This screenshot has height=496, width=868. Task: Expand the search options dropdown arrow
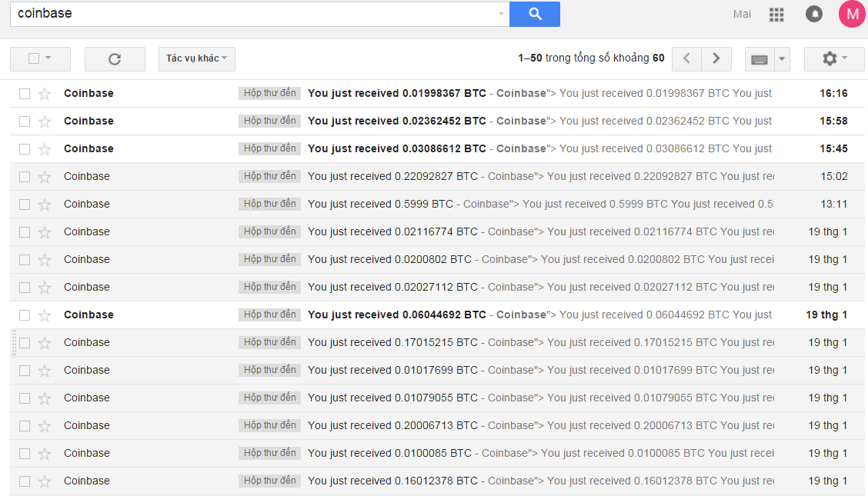click(501, 14)
